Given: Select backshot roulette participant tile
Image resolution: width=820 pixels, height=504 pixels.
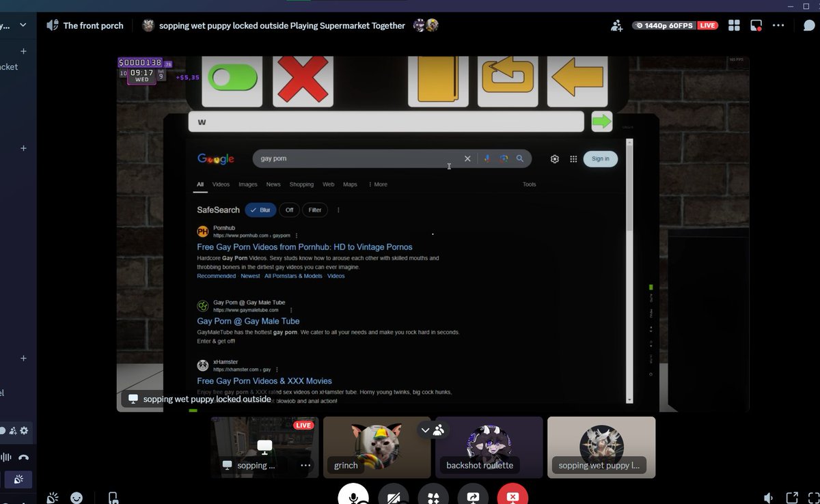Looking at the screenshot, I should pos(489,447).
